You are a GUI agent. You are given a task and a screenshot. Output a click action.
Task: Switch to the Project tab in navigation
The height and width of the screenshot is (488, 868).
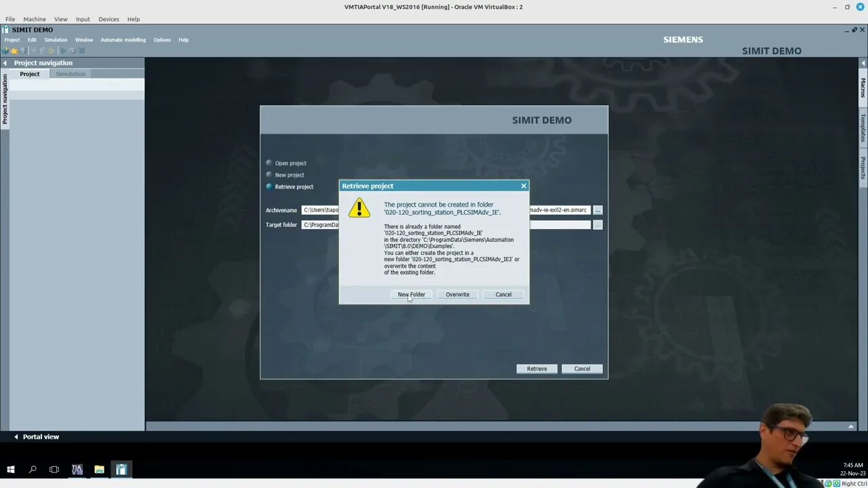29,74
